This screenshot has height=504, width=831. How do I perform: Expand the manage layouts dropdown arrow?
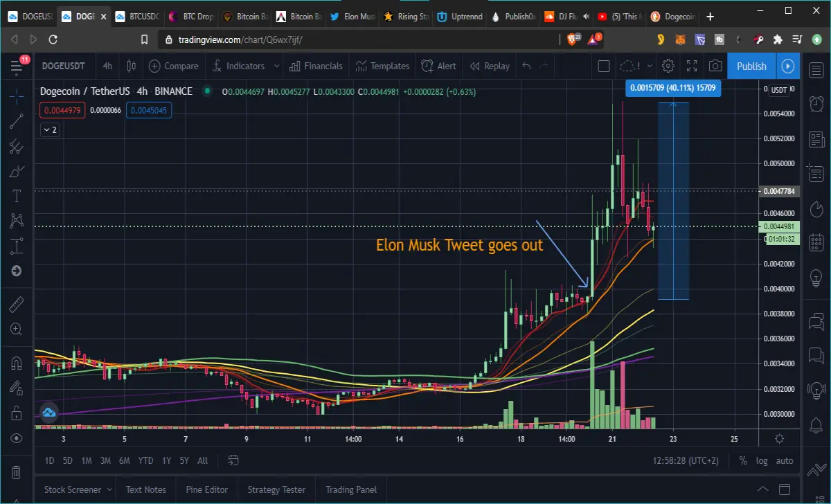coord(650,66)
